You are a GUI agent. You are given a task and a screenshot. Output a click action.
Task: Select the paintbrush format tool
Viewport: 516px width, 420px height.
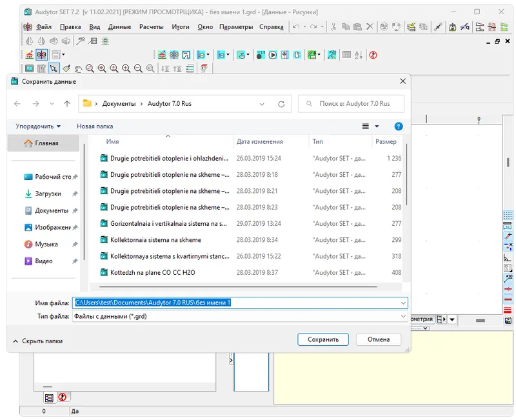tap(66, 68)
